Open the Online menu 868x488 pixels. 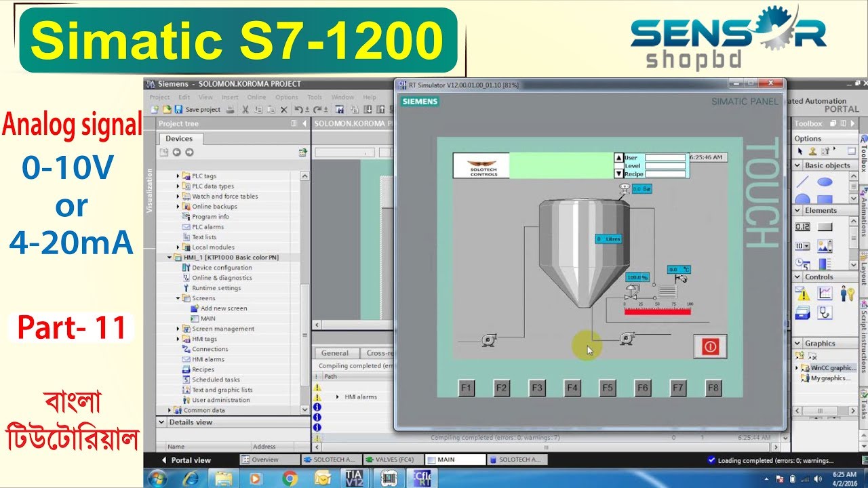point(256,97)
